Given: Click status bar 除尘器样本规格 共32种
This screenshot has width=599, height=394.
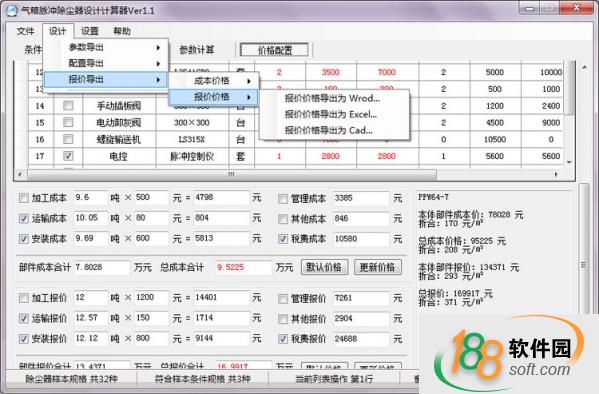Looking at the screenshot, I should pyautogui.click(x=71, y=379).
